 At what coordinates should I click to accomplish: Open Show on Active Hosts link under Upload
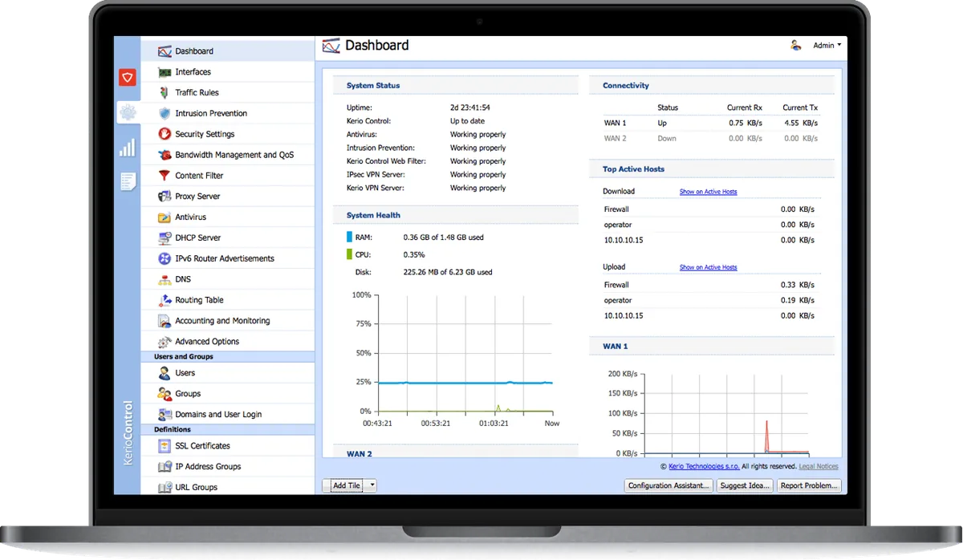(708, 267)
